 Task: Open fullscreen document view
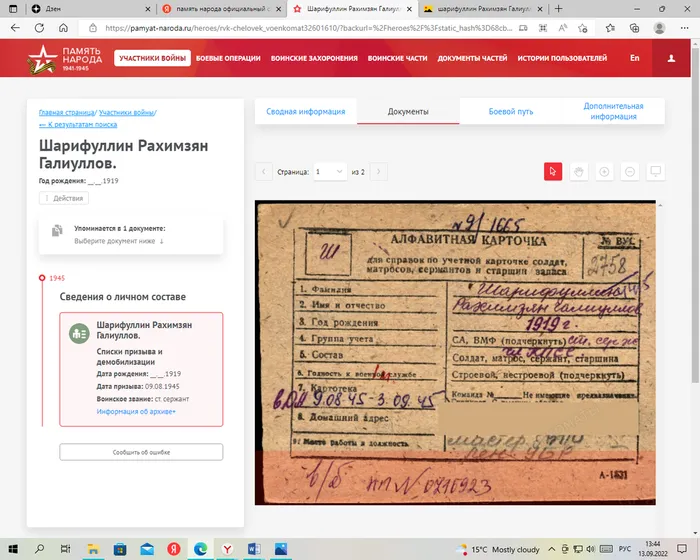(656, 171)
